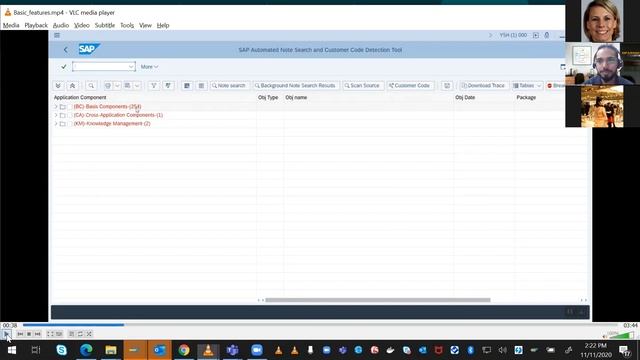Click the Obj name column header
The height and width of the screenshot is (360, 640).
(x=296, y=98)
